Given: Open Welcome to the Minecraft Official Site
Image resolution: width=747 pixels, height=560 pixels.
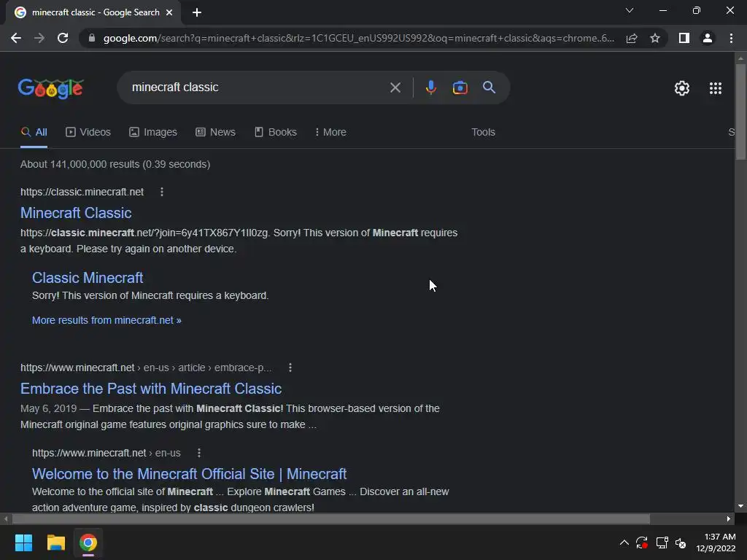Looking at the screenshot, I should [189, 474].
